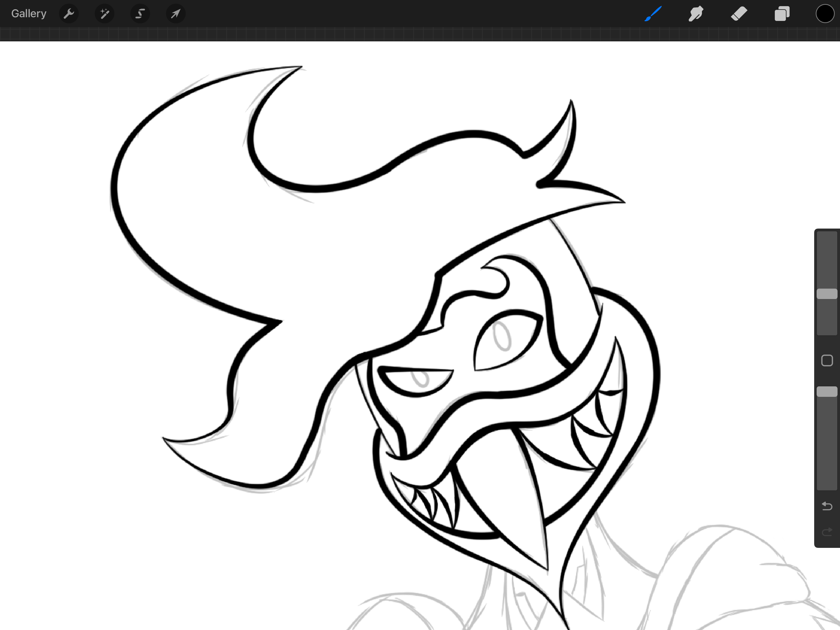Return to the Gallery
Viewport: 840px width, 630px height.
pyautogui.click(x=29, y=14)
